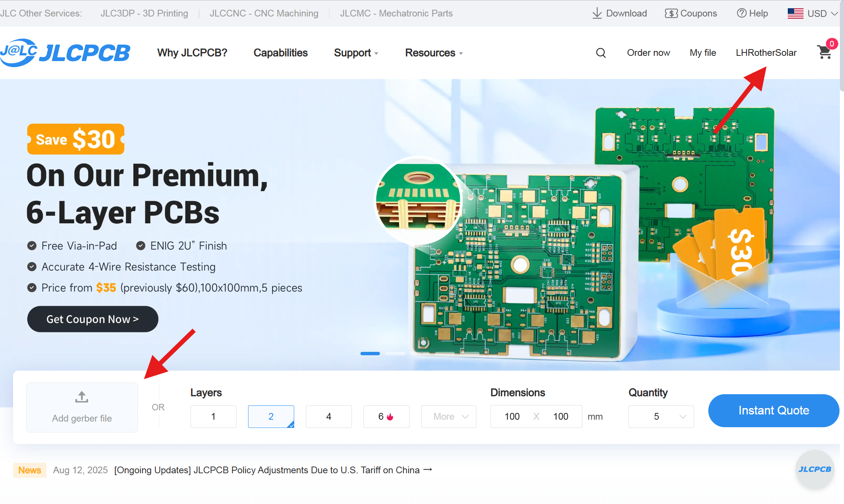Viewport: 844px width, 504px height.
Task: Open the USD currency dropdown
Action: (814, 13)
